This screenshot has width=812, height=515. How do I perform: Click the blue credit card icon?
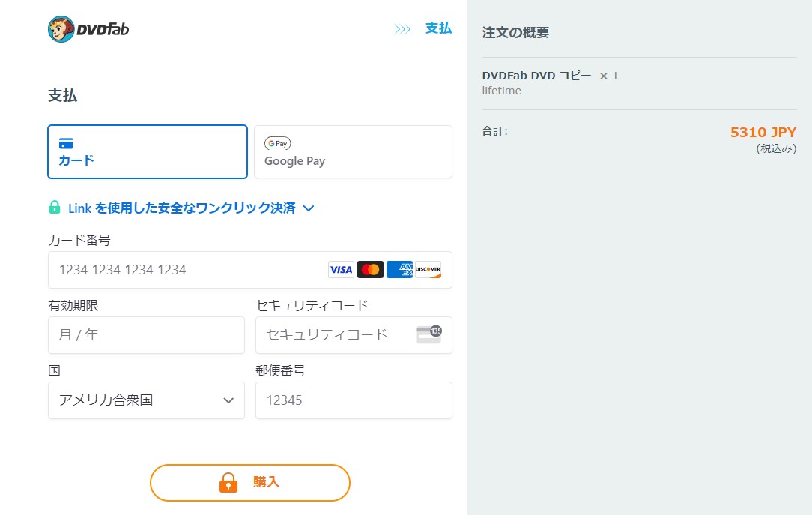(66, 143)
